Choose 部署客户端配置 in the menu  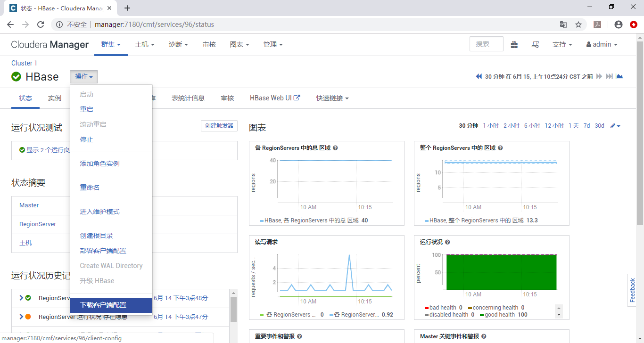point(111,251)
